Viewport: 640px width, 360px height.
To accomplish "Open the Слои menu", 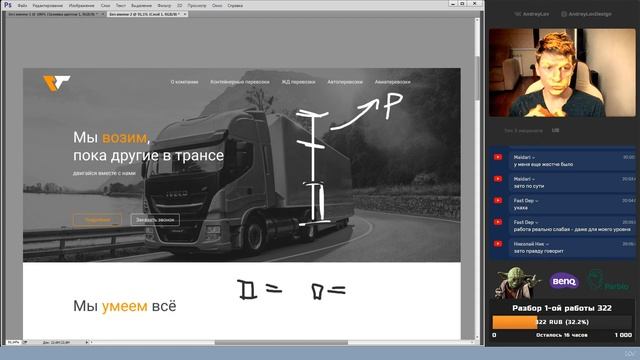I will click(105, 6).
